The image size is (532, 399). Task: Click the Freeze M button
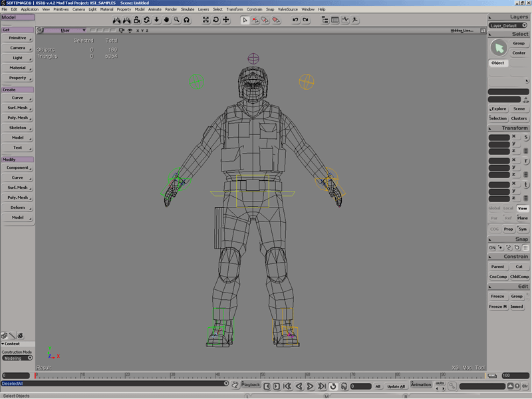497,307
